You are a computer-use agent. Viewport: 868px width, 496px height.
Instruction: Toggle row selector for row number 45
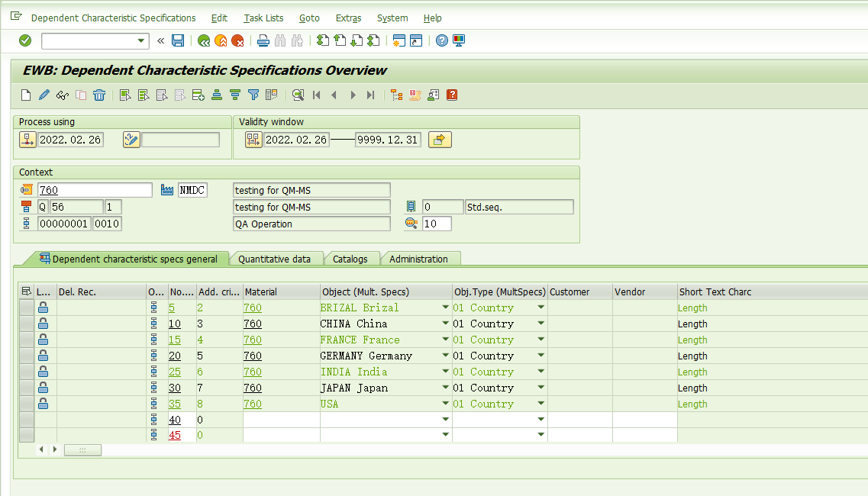click(x=27, y=436)
